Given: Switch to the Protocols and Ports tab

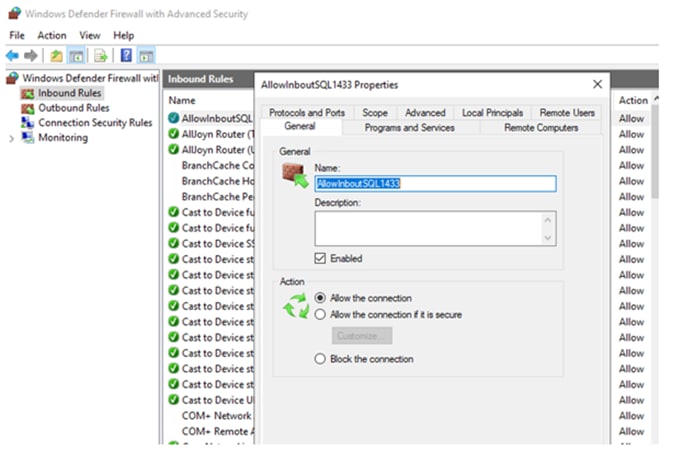Looking at the screenshot, I should coord(307,113).
